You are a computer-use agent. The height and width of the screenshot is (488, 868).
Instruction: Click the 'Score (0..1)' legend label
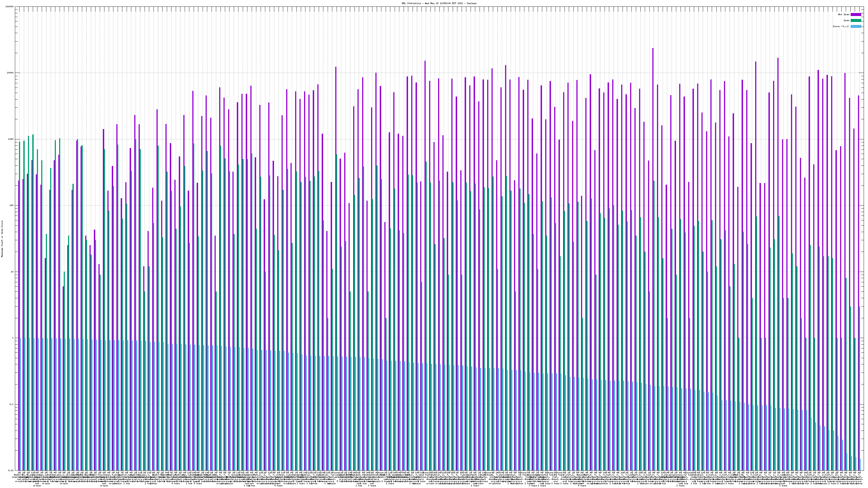(841, 26)
